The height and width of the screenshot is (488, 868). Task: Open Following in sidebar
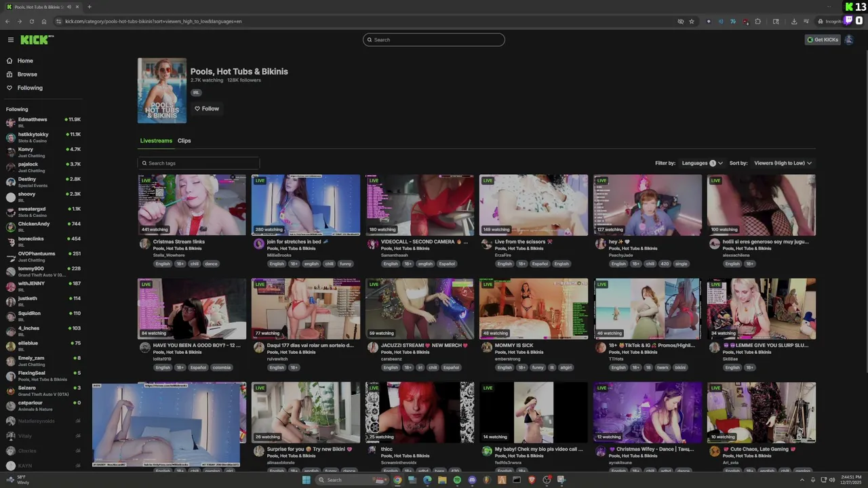(30, 88)
